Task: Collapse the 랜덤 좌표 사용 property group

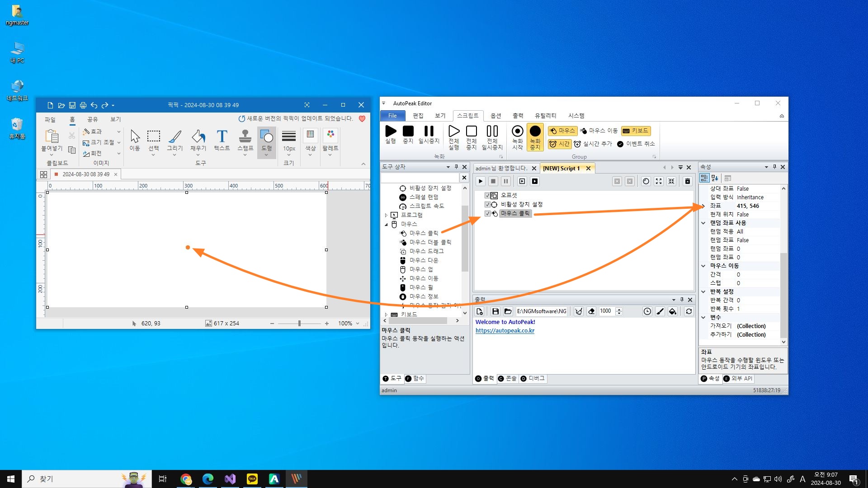Action: pos(703,223)
